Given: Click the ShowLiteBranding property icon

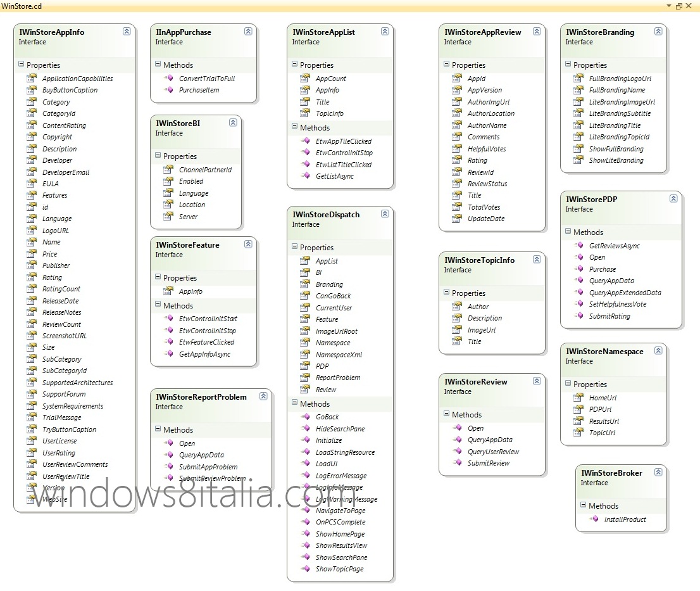Looking at the screenshot, I should (x=578, y=160).
